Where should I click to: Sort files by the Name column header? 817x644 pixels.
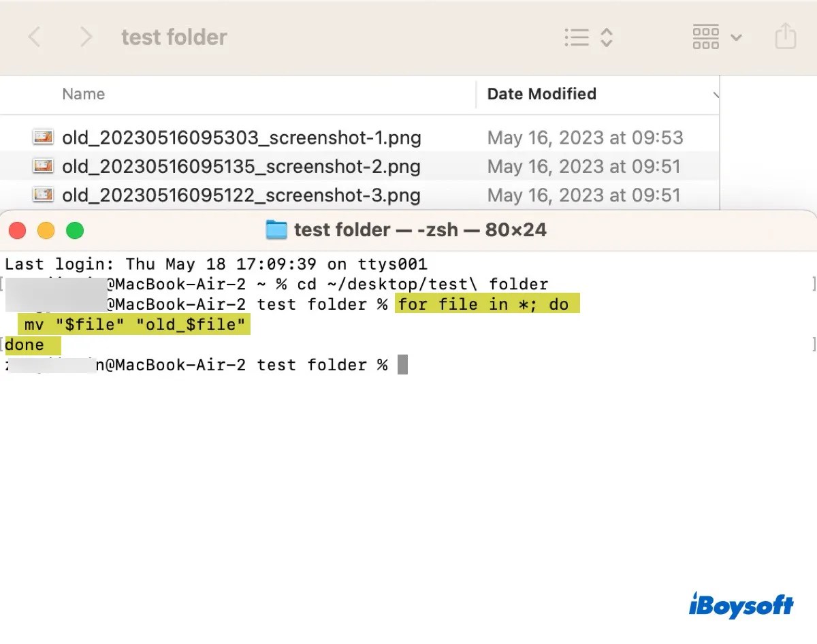(x=83, y=95)
